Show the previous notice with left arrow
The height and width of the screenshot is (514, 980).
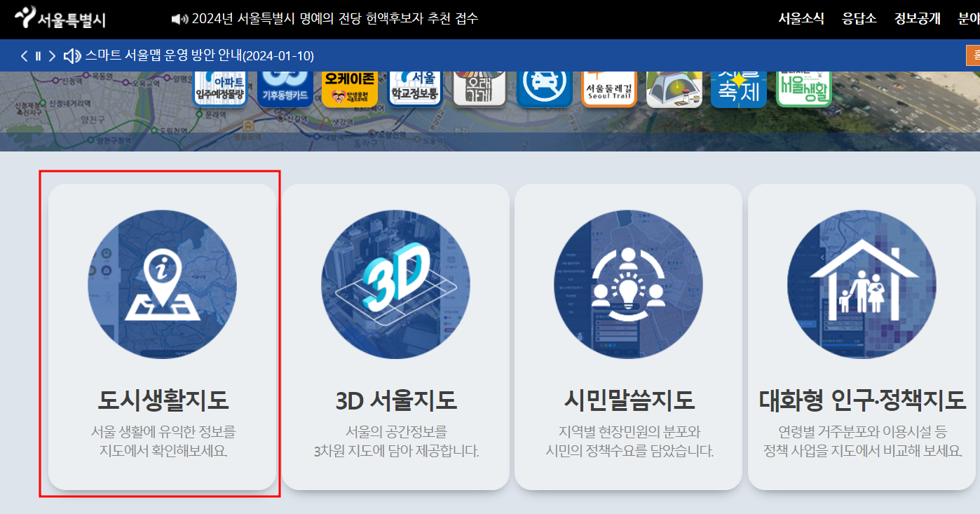(x=25, y=55)
